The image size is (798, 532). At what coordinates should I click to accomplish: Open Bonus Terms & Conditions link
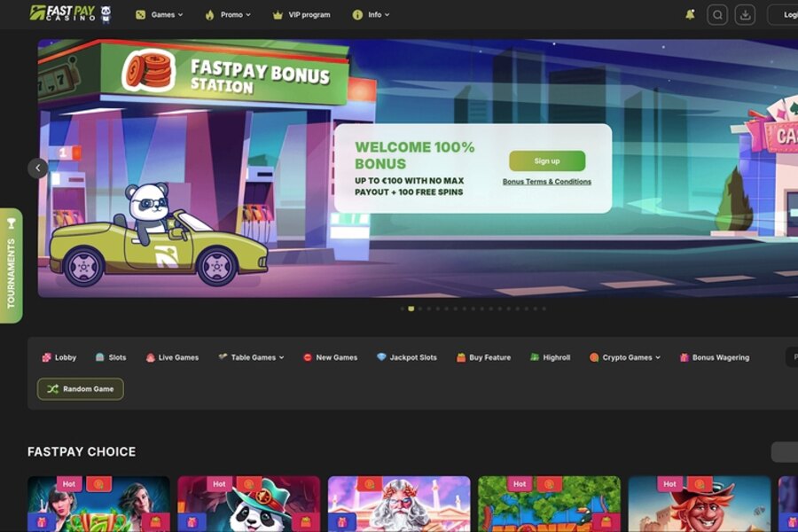[x=547, y=182]
